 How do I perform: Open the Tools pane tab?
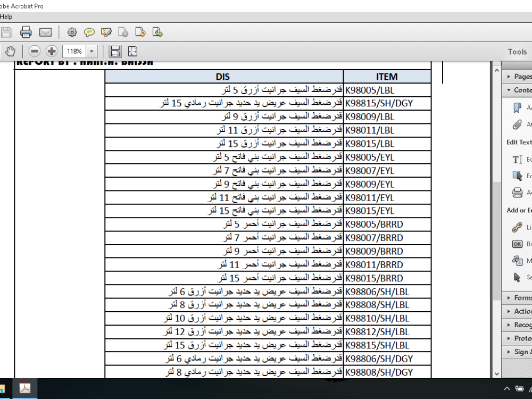tap(517, 52)
